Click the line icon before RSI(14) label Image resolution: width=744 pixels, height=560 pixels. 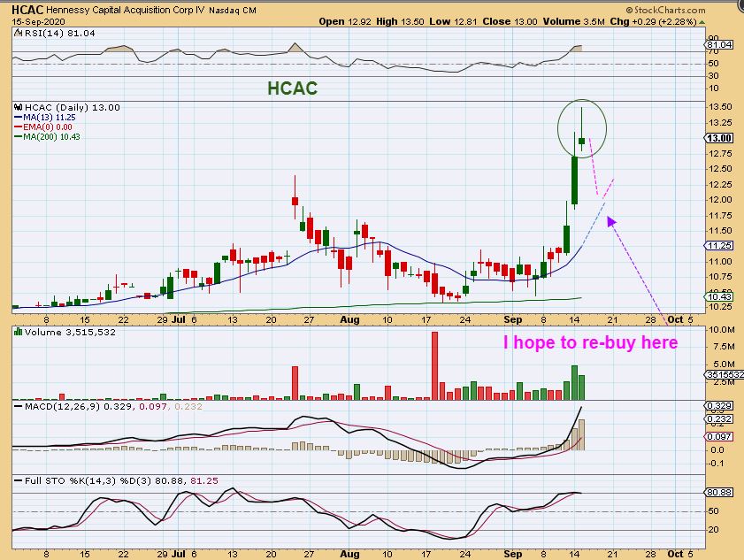point(19,33)
